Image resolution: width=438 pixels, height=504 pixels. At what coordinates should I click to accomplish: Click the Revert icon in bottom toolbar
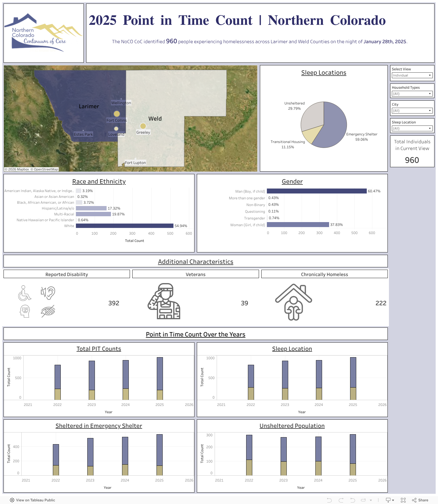(x=352, y=500)
